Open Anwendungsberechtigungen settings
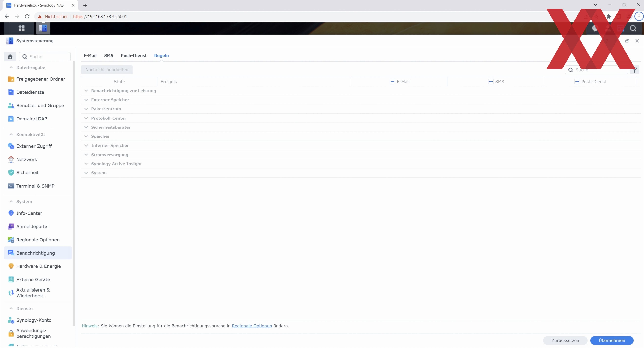Image resolution: width=644 pixels, height=348 pixels. coord(38,334)
